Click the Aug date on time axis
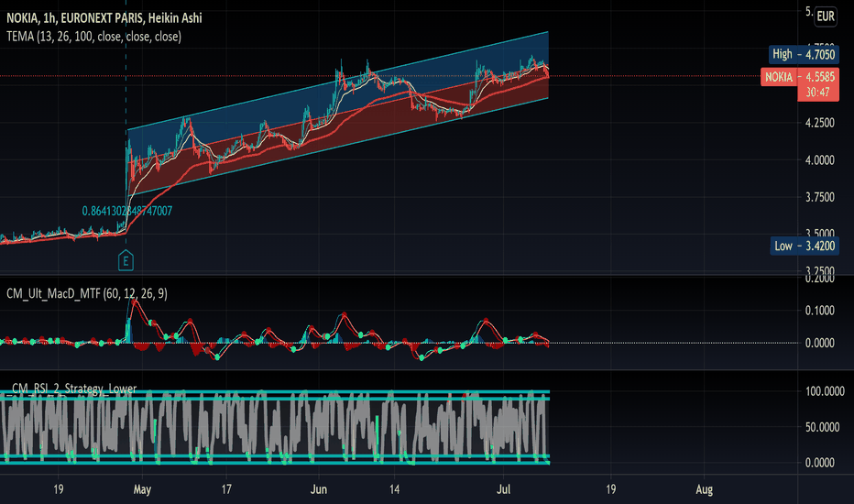The width and height of the screenshot is (854, 504). point(705,489)
